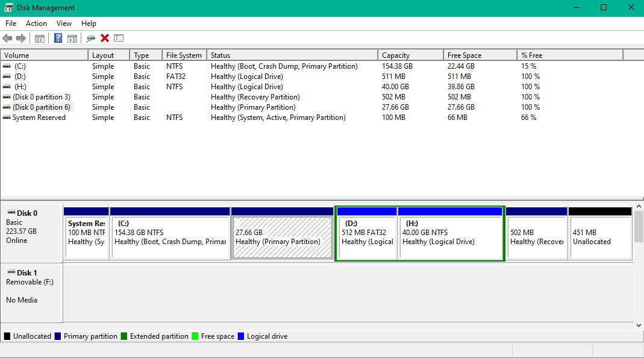Click the 451 MB Unallocated space block
This screenshot has width=644, height=358.
click(x=600, y=233)
